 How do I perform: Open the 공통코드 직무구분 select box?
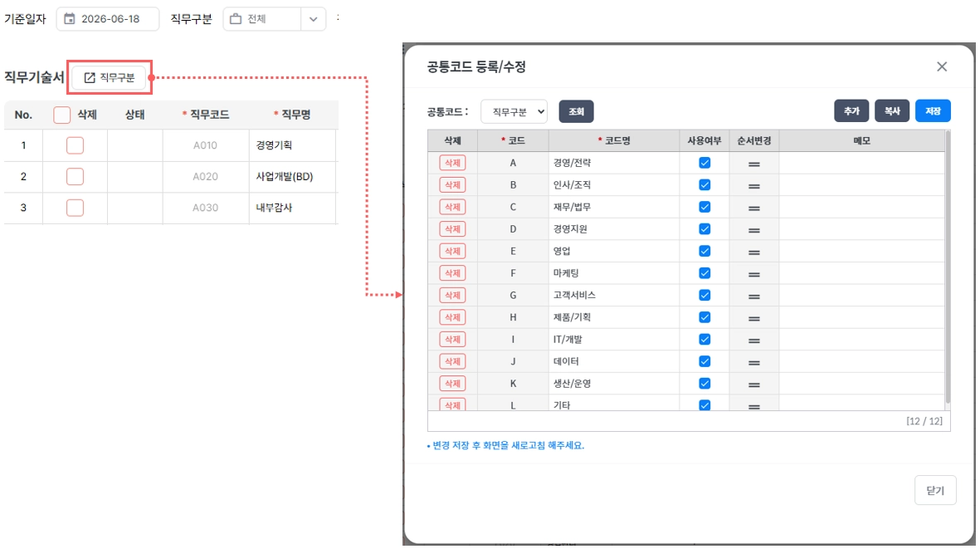pos(514,111)
